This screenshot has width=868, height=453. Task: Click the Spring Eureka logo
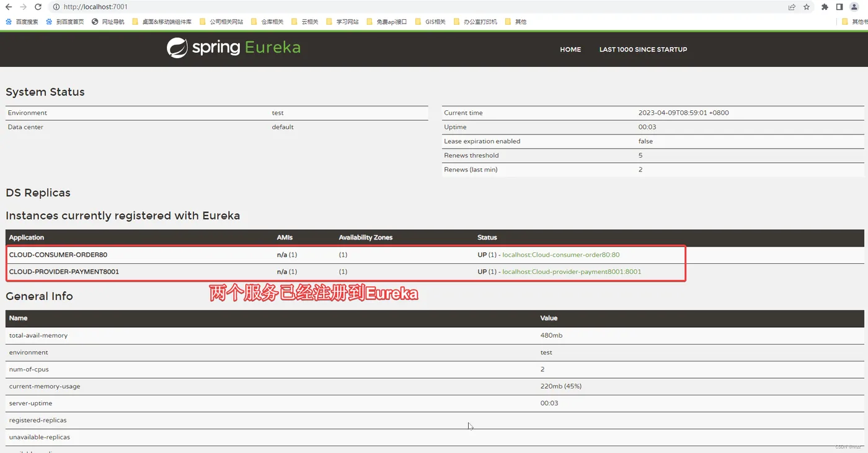point(234,48)
